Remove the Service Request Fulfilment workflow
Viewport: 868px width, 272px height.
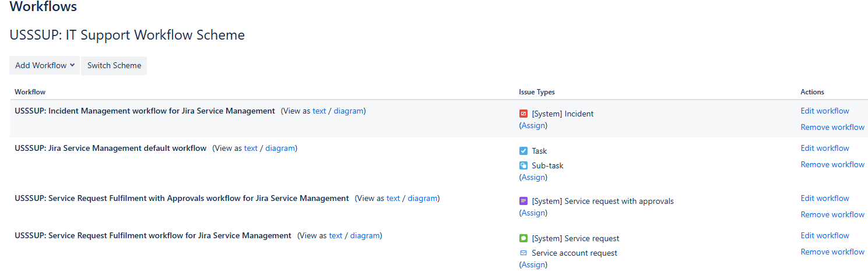(x=832, y=252)
